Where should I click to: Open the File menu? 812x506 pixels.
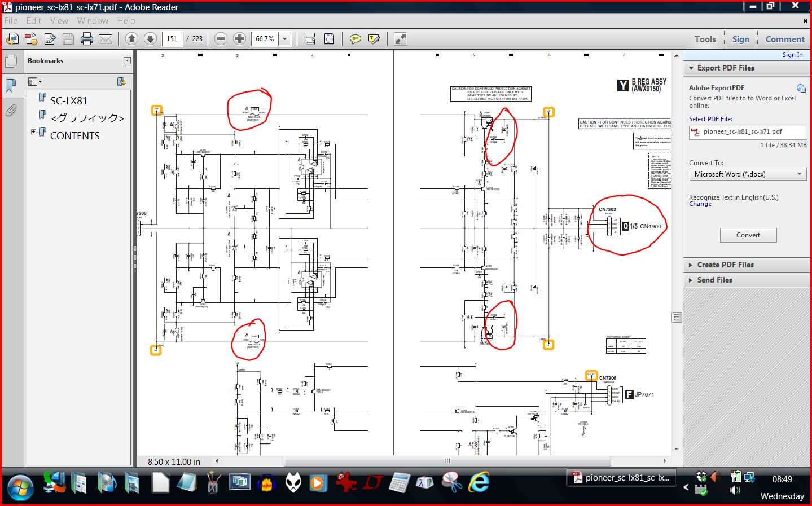tap(11, 21)
